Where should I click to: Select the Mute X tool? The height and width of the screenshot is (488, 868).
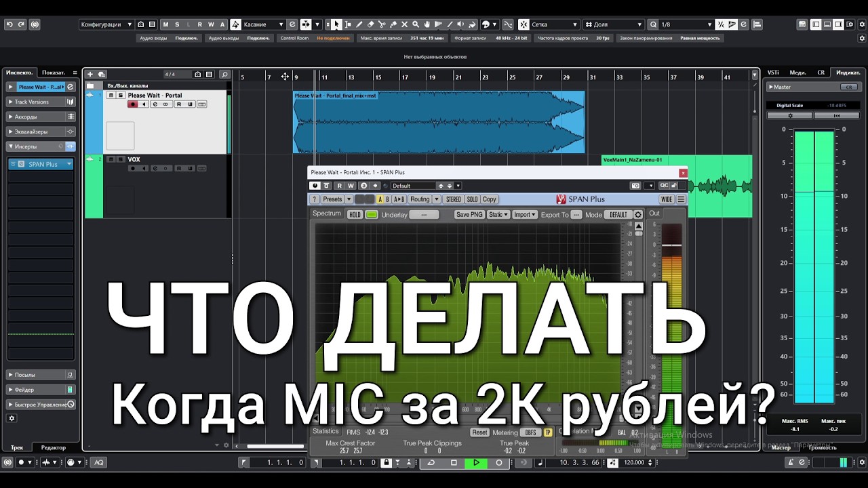tap(404, 24)
